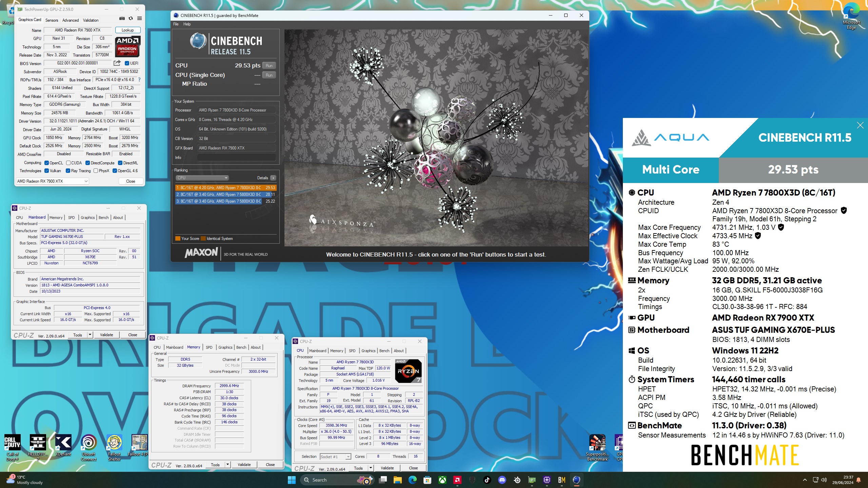Click Lookup button in GPU-Z

coord(127,30)
